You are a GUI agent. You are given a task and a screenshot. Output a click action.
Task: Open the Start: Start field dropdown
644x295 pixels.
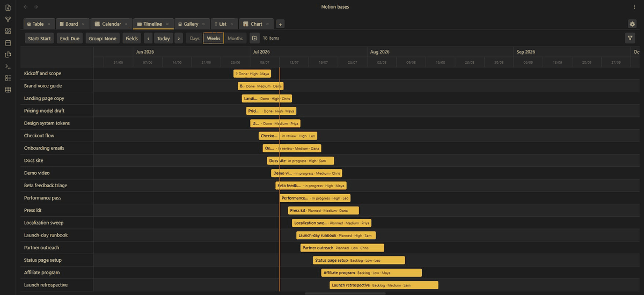point(39,38)
